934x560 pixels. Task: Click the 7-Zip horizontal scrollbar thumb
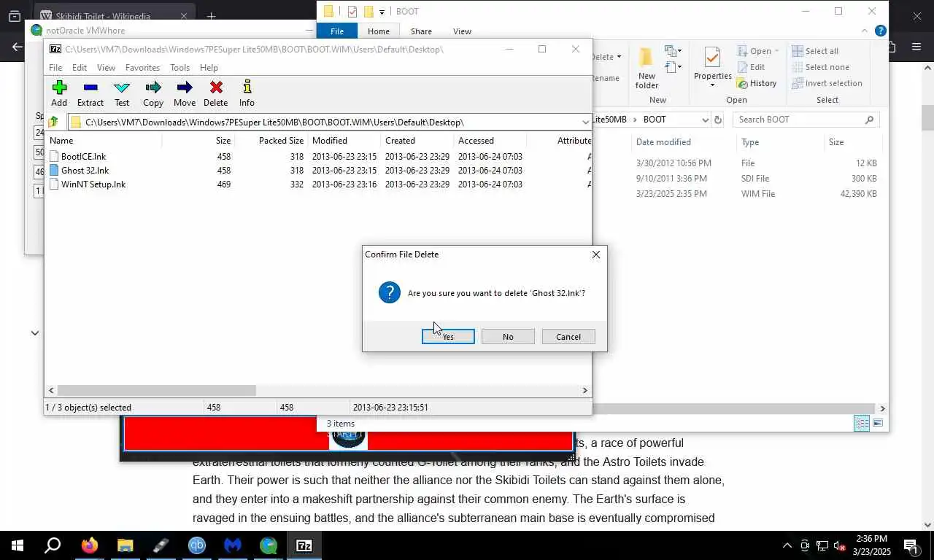click(x=156, y=391)
